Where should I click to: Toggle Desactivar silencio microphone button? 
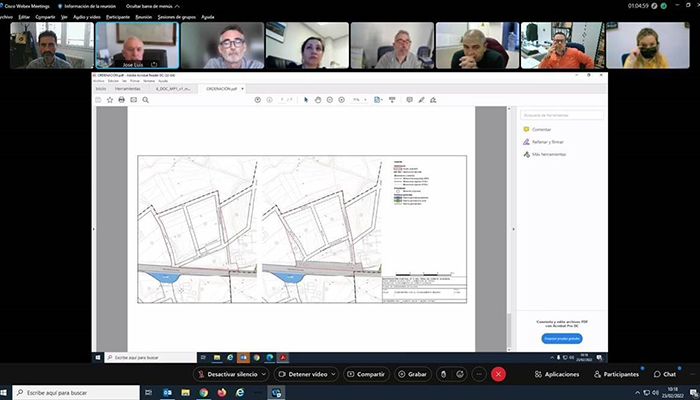pyautogui.click(x=232, y=373)
